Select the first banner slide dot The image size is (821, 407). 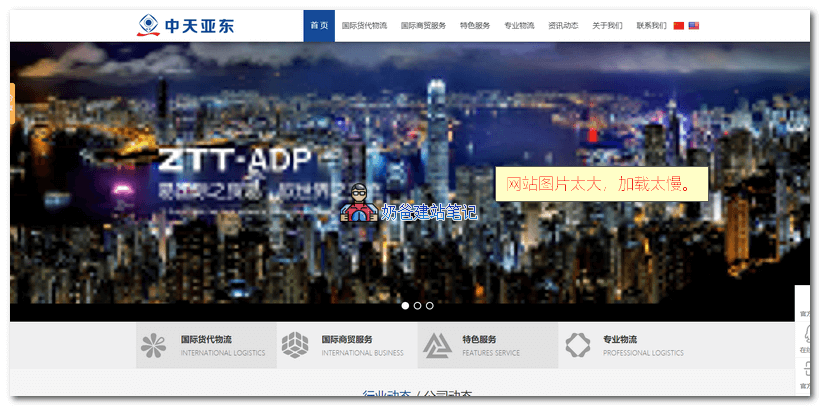405,306
